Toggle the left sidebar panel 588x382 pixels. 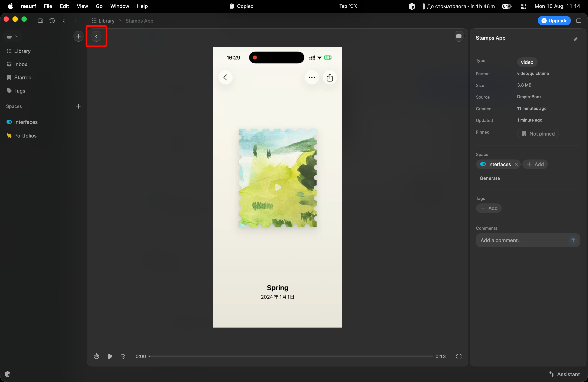[40, 21]
